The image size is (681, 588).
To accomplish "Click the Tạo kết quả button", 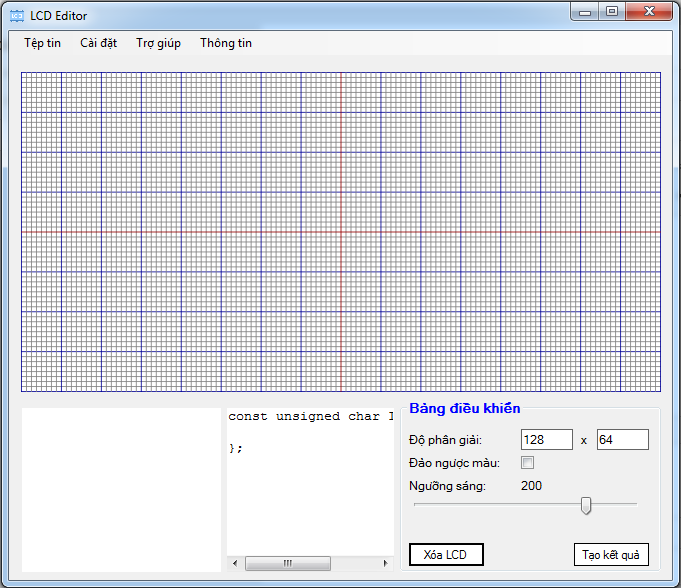I will tap(611, 555).
